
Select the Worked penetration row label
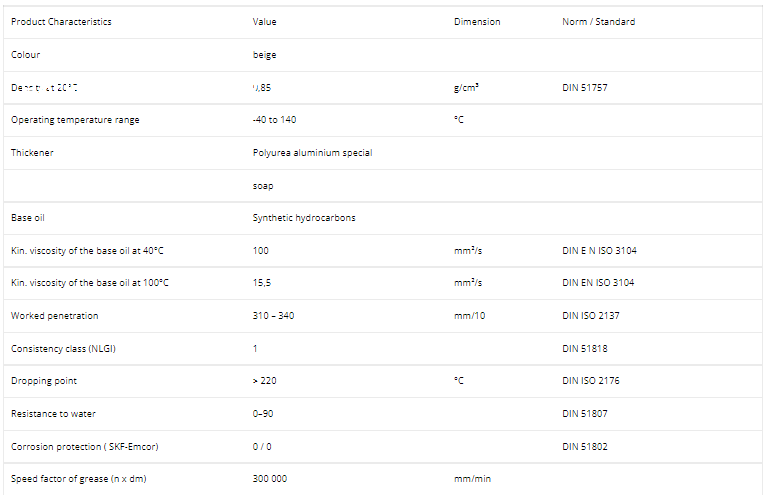pos(54,316)
